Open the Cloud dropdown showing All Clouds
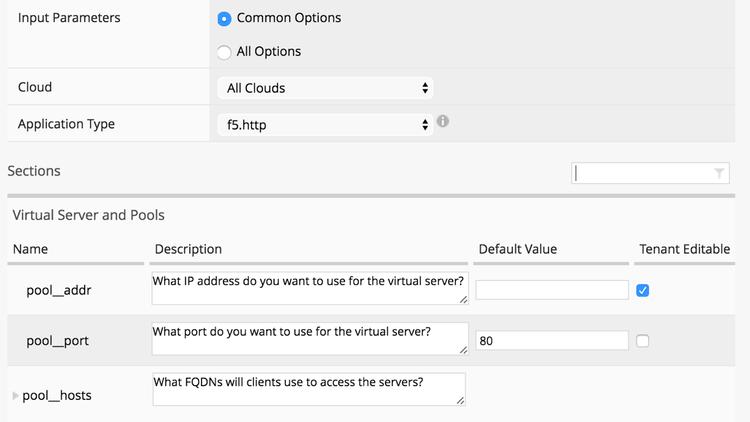This screenshot has width=750, height=422. click(x=324, y=88)
